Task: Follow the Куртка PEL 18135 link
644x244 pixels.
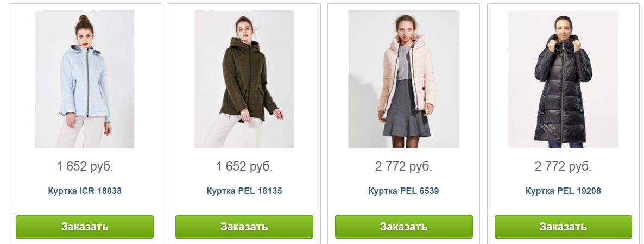Action: (x=244, y=191)
